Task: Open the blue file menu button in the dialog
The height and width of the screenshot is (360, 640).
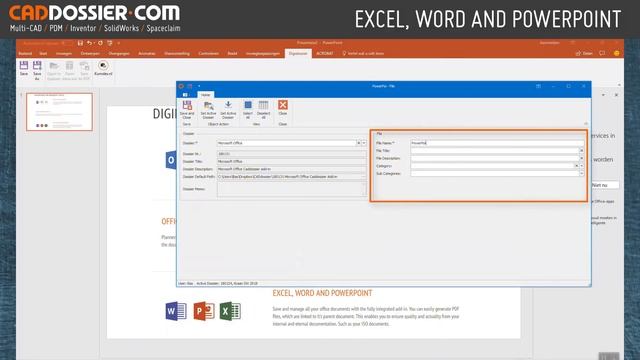Action: point(185,95)
